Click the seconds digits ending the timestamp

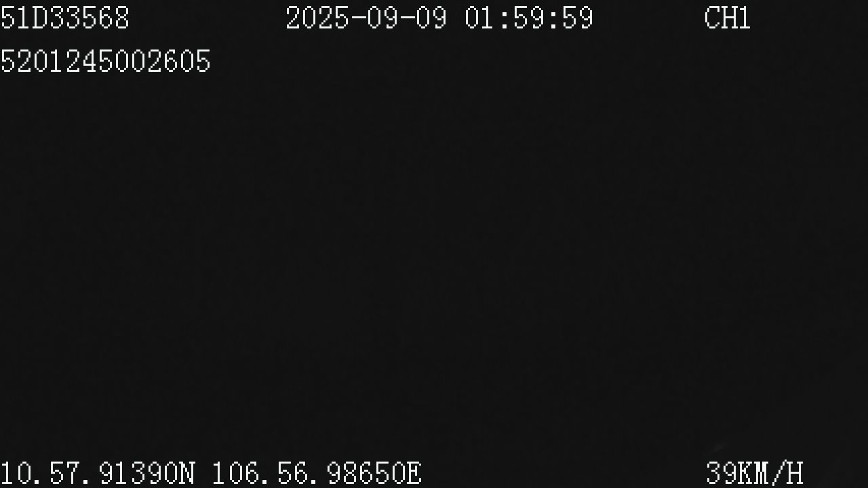pyautogui.click(x=578, y=18)
